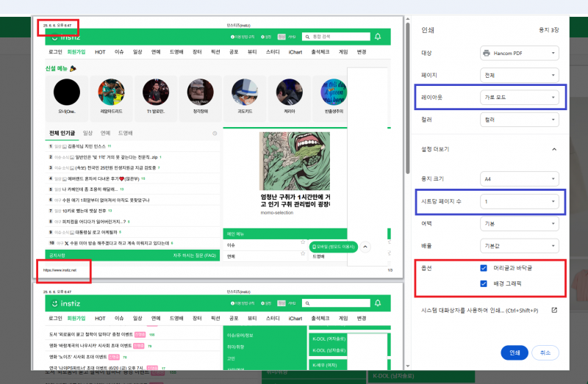Click the 괴도키드 circle thumbnail
The width and height of the screenshot is (588, 384).
pyautogui.click(x=245, y=93)
